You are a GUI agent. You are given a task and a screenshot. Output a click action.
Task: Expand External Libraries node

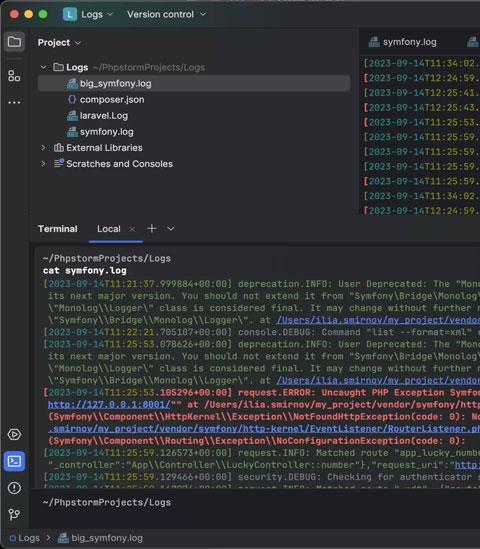43,148
